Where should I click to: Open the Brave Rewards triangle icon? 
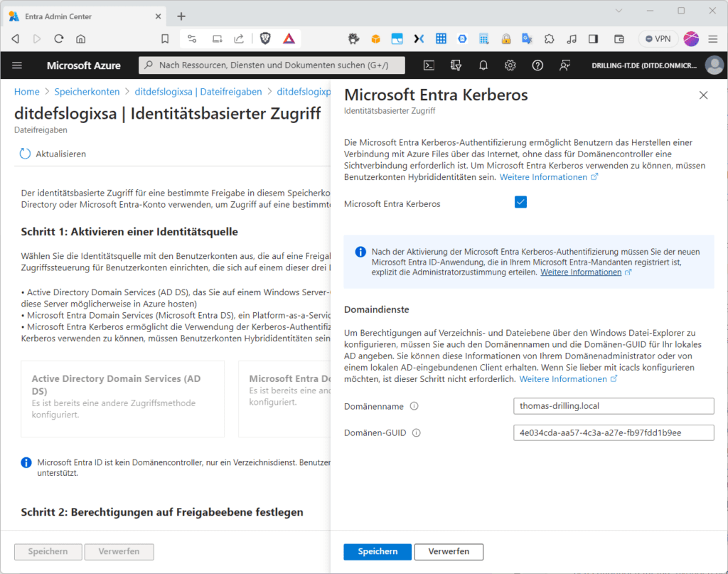coord(289,38)
